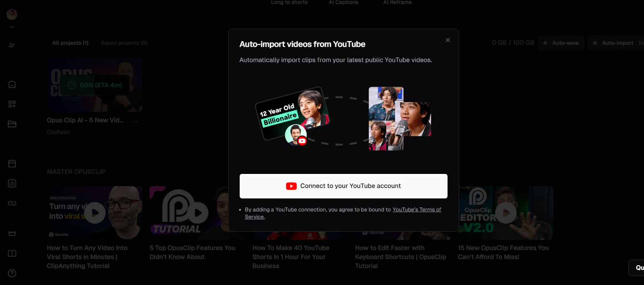The height and width of the screenshot is (285, 644).
Task: Switch to All projects (1) tab
Action: 70,43
